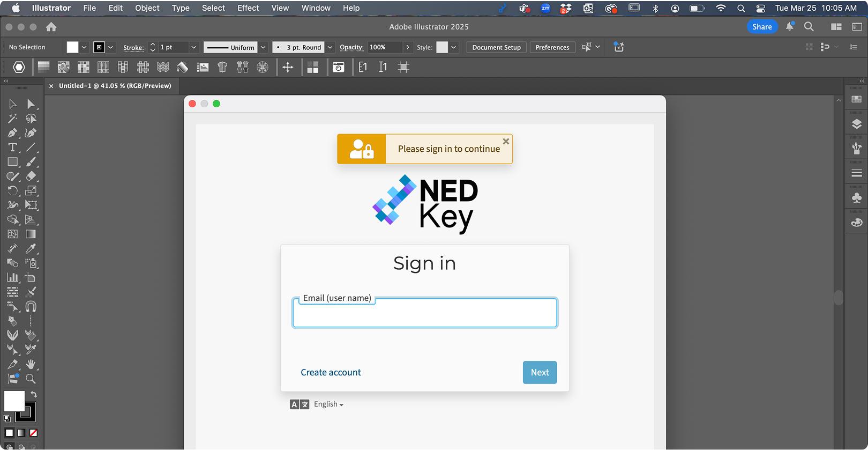The width and height of the screenshot is (868, 450).
Task: Click the vertical scrollbar thumb
Action: click(x=839, y=298)
